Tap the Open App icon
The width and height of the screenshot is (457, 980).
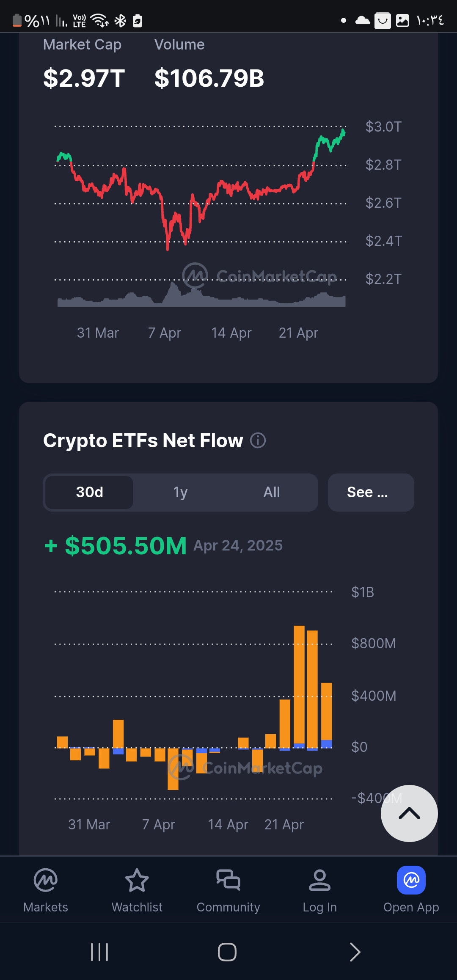(411, 880)
